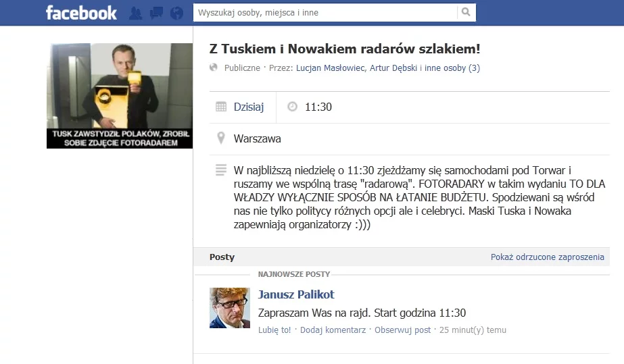The width and height of the screenshot is (624, 364).
Task: Open Artur Dębski's profile link
Action: [x=393, y=68]
